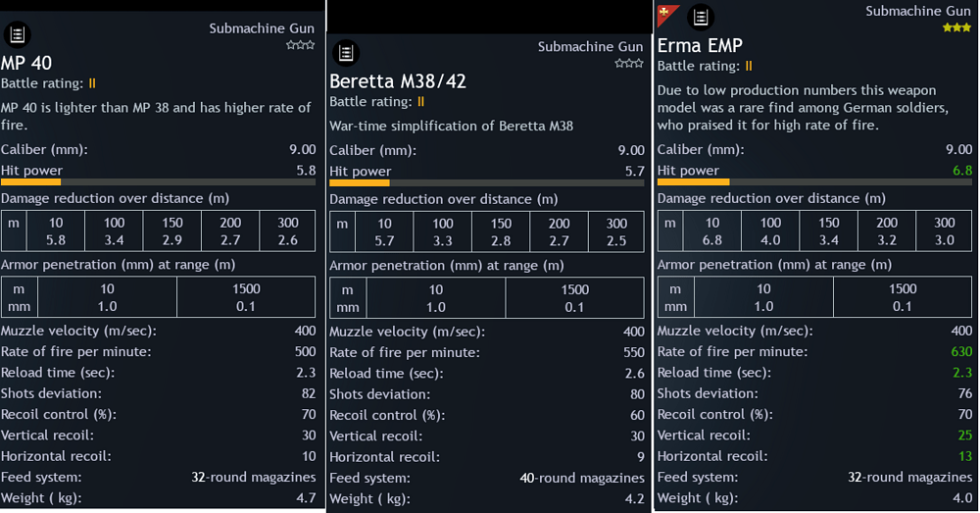Viewport: 980px width, 513px height.
Task: Select the MP 40 weapon title
Action: (x=26, y=63)
